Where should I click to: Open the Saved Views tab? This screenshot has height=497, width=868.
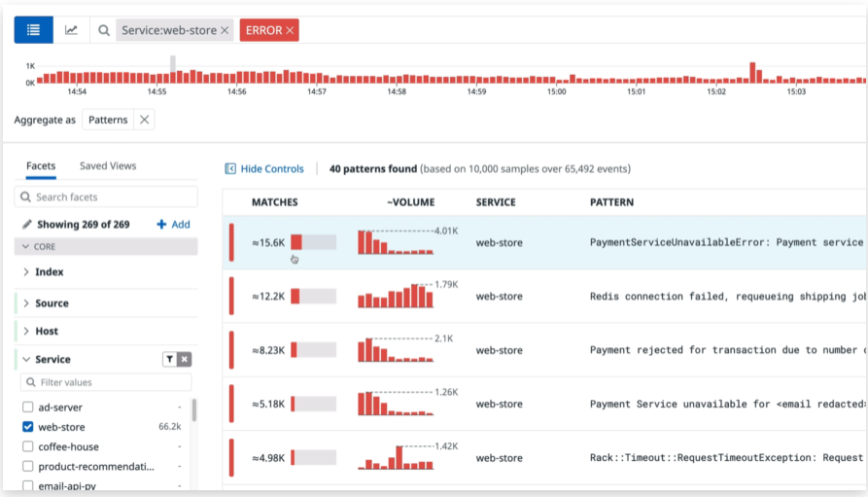pyautogui.click(x=107, y=166)
